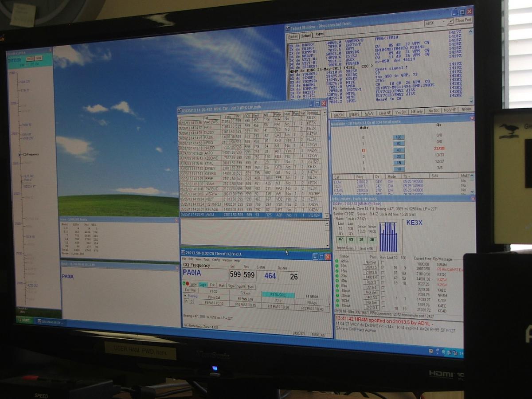The height and width of the screenshot is (399, 532).
Task: Click the green indicator dot beside Wipe
Action: coord(184,284)
